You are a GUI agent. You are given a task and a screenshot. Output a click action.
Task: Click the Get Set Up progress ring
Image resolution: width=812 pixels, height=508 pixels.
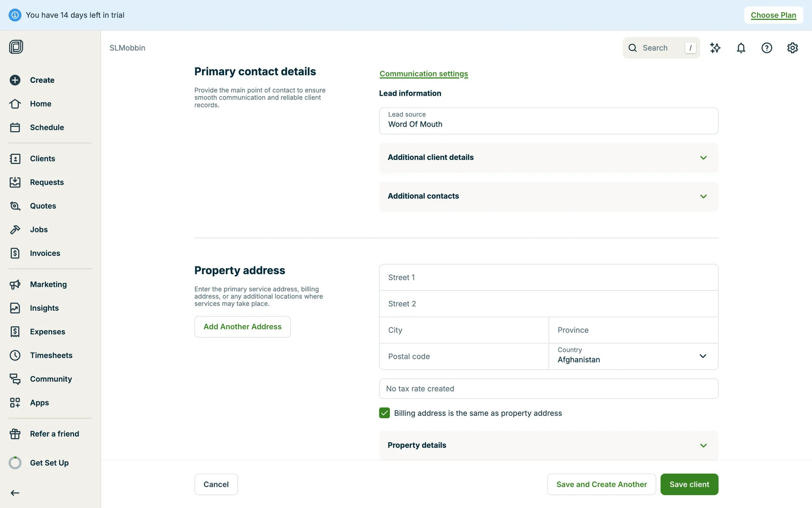15,463
